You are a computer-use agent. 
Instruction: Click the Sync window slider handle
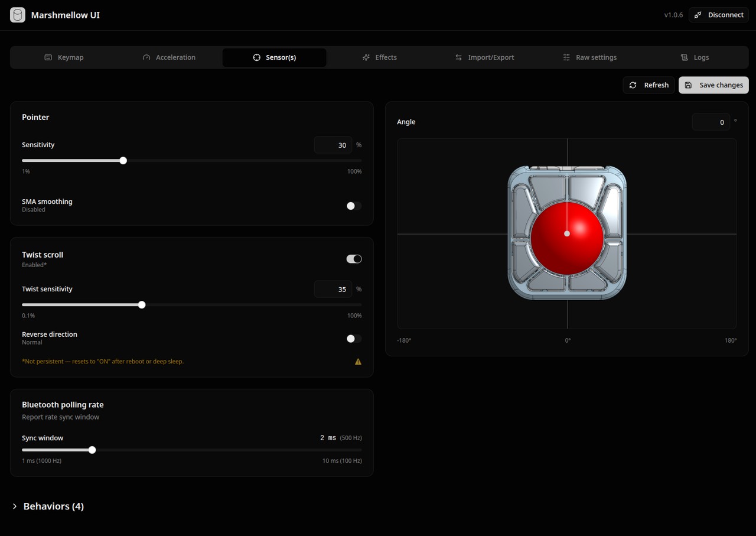92,450
